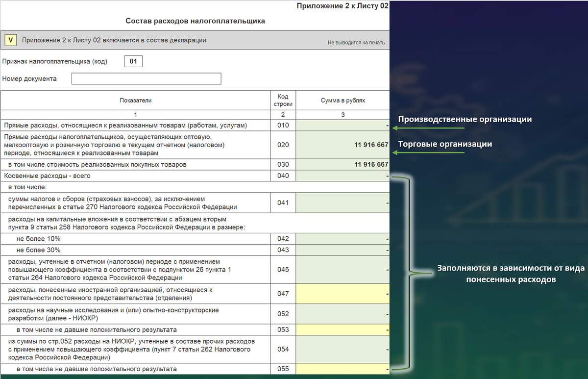Click the yellow foreign organization cell line 047
This screenshot has width=588, height=379.
click(x=342, y=294)
